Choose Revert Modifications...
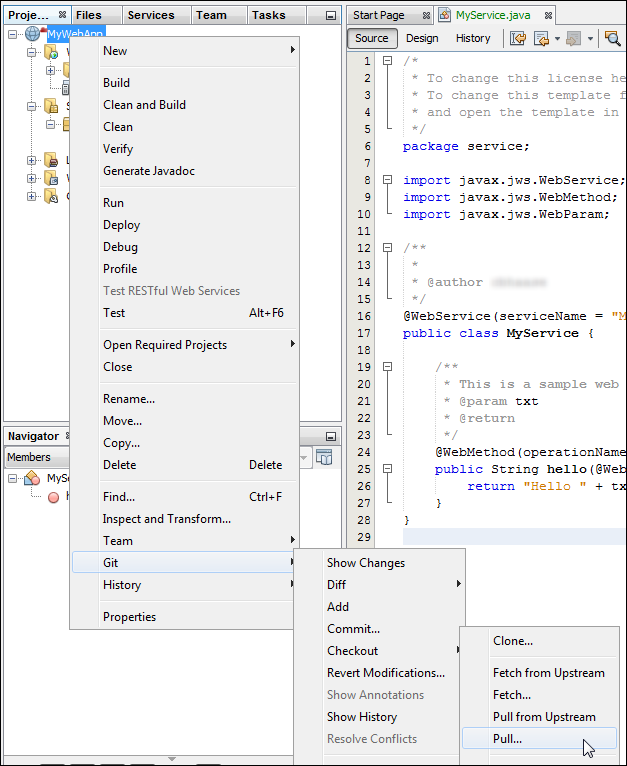Image resolution: width=627 pixels, height=766 pixels. click(x=379, y=672)
